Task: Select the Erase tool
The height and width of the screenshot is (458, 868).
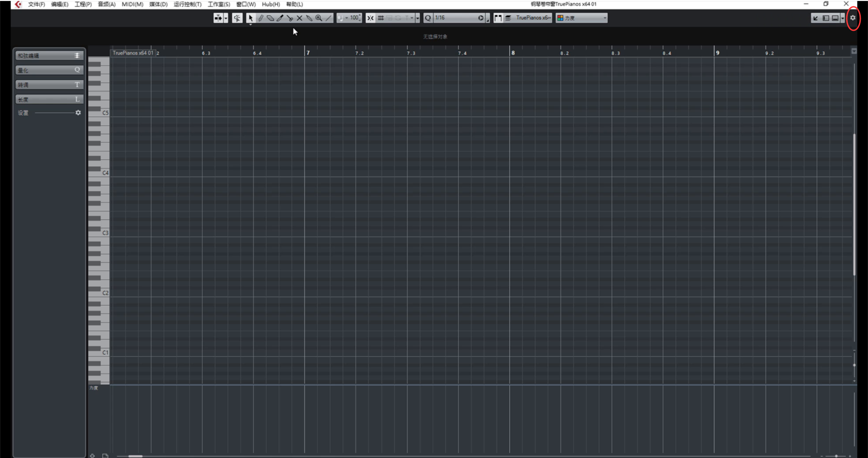Action: pos(270,18)
